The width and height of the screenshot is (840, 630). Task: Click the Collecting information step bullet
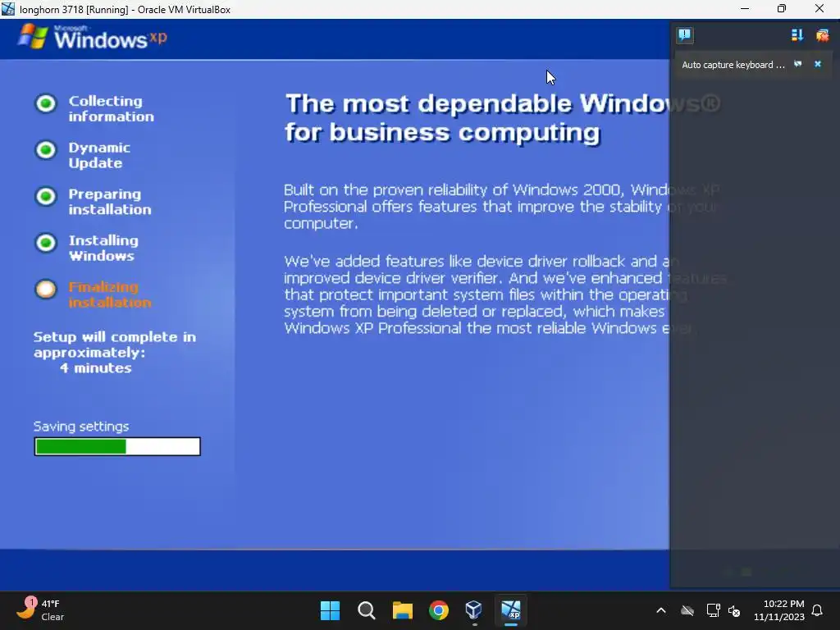click(46, 103)
